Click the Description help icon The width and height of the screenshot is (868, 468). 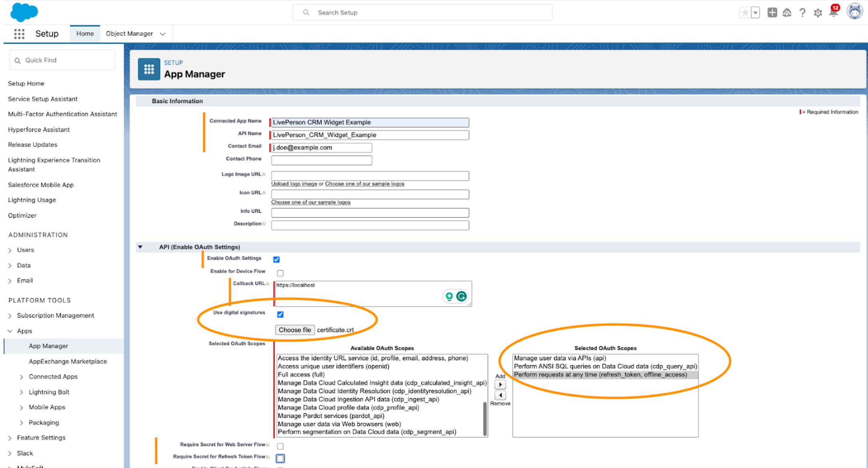(x=264, y=224)
